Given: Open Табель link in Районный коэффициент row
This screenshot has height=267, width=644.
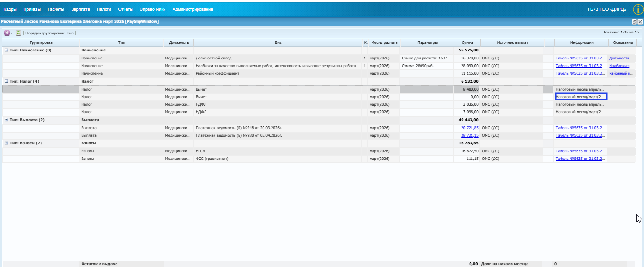Looking at the screenshot, I should (x=580, y=73).
